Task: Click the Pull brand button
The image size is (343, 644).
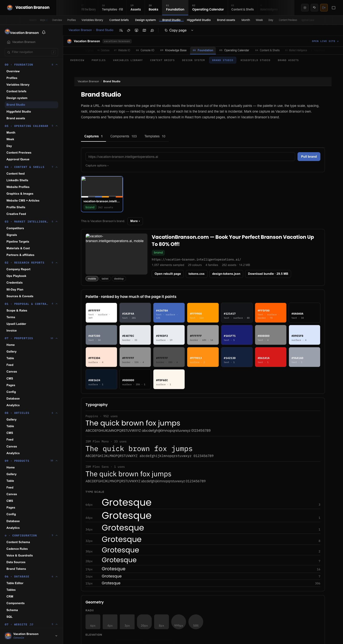Action: click(x=309, y=156)
